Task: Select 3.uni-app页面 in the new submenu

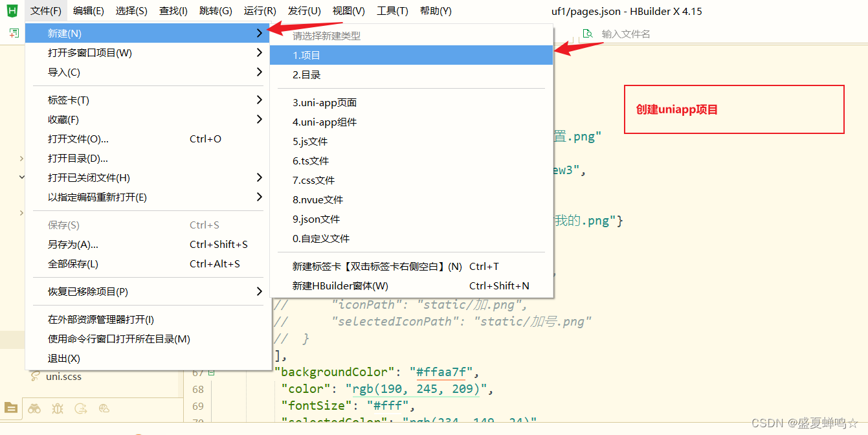Action: pos(411,102)
